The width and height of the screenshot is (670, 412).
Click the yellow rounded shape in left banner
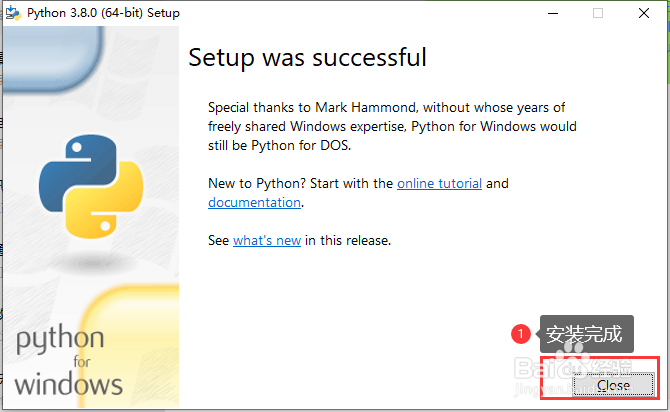click(129, 346)
